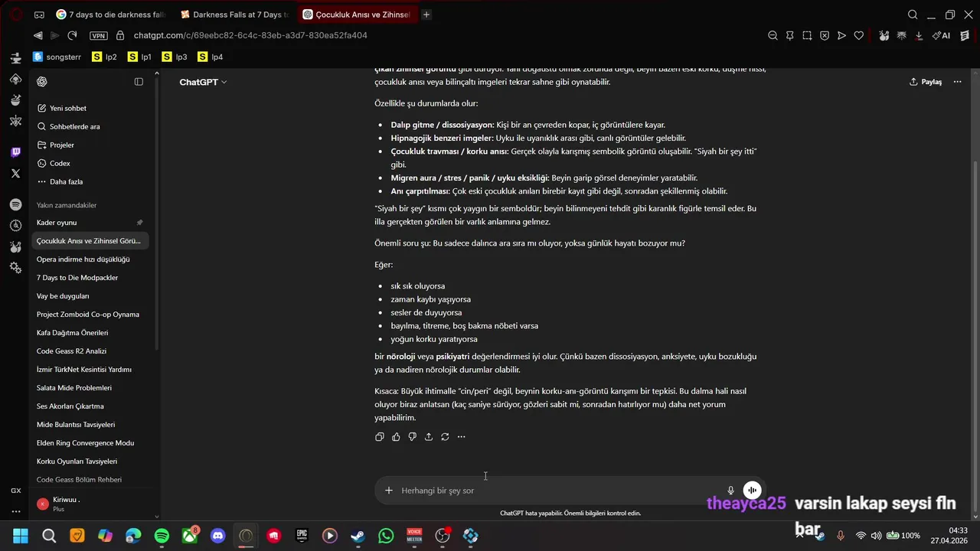
Task: Focus the Herhangi bir şey sor input
Action: (559, 491)
